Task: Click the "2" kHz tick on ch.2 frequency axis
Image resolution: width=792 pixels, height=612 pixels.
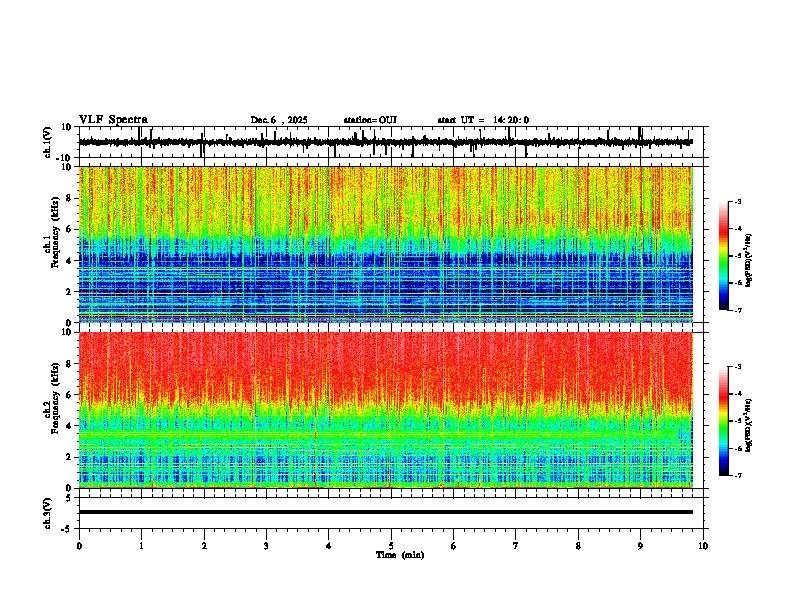Action: pyautogui.click(x=69, y=457)
